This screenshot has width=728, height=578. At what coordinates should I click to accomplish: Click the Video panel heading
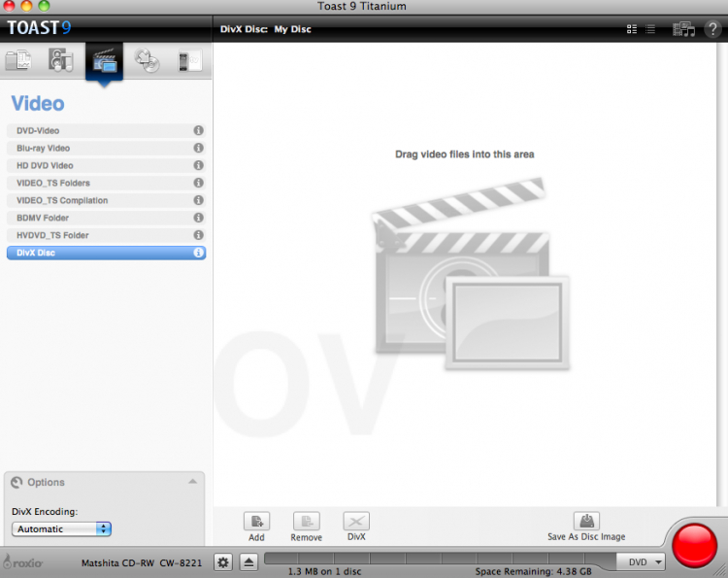point(38,103)
